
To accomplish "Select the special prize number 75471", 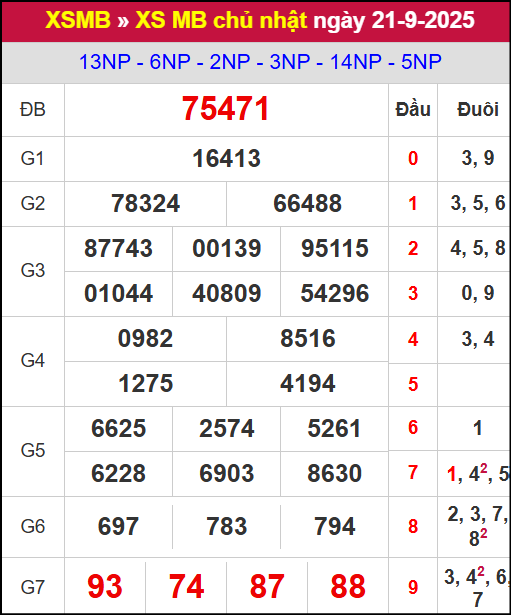I will pyautogui.click(x=225, y=109).
